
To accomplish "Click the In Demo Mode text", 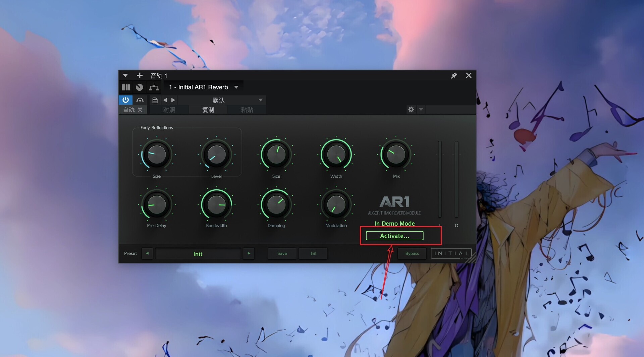I will [x=394, y=224].
